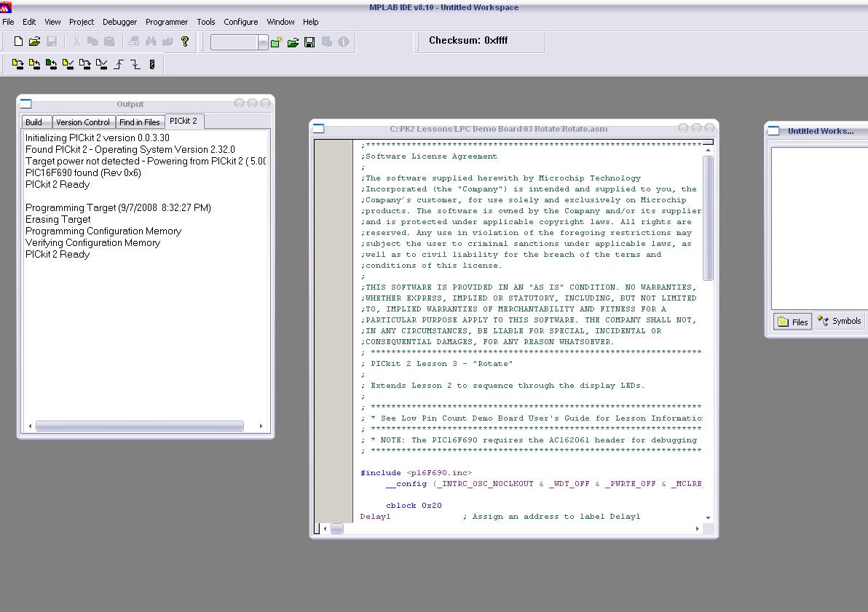868x612 pixels.
Task: Click the New File toolbar icon
Action: tap(18, 41)
